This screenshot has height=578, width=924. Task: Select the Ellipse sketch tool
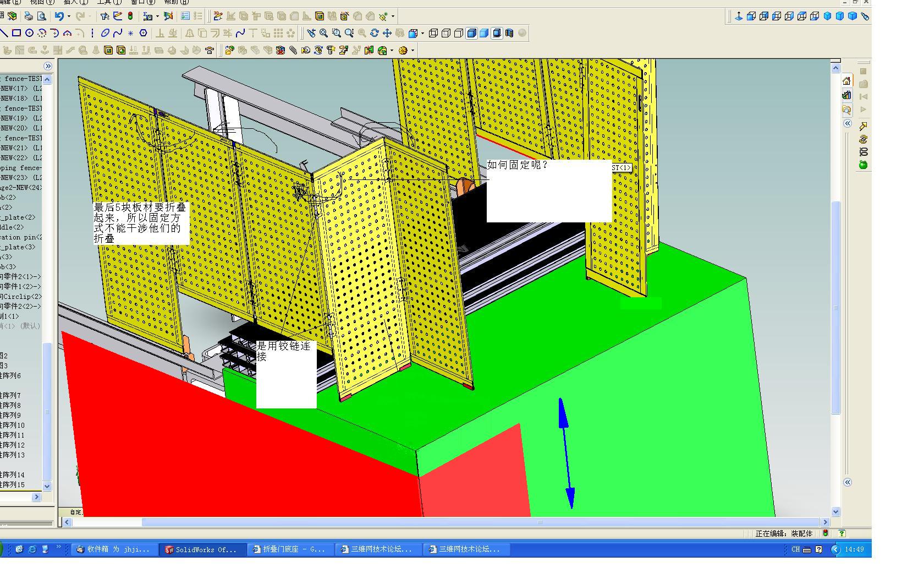(x=105, y=33)
